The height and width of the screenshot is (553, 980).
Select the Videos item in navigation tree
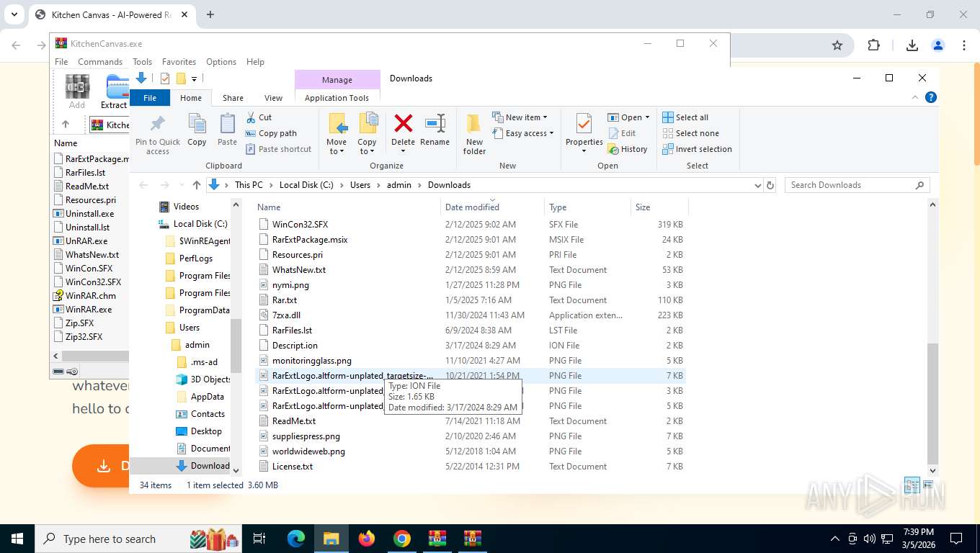(x=186, y=207)
